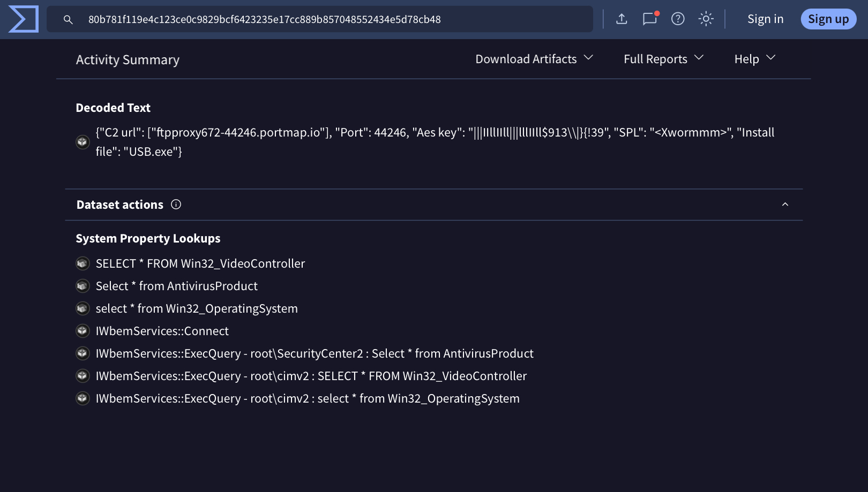Expand the Full Reports dropdown
This screenshot has width=868, height=492.
(x=663, y=59)
